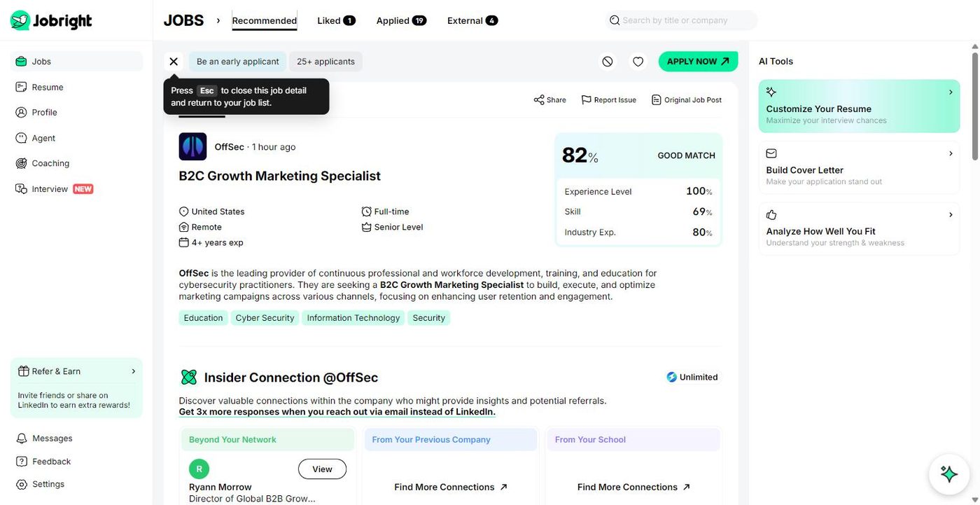Click the 25+ applicants tag
This screenshot has width=980, height=505.
pos(325,62)
